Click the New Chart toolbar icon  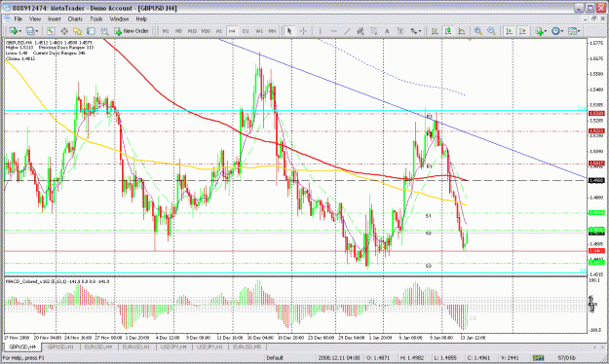[13, 31]
